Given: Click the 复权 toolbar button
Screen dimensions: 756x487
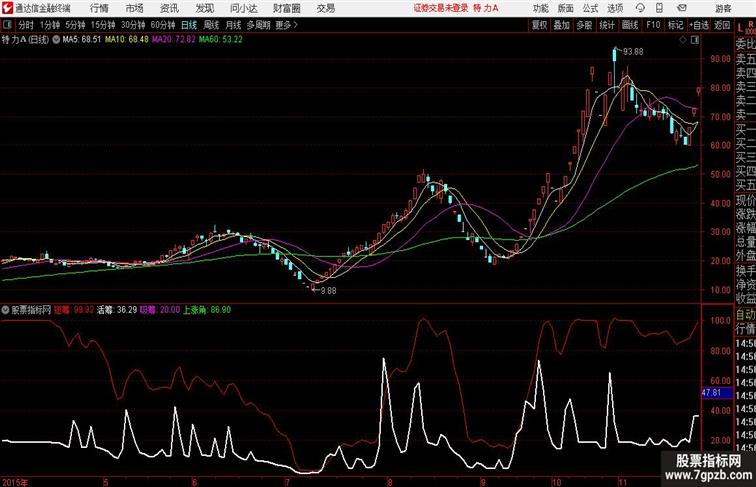Looking at the screenshot, I should (x=539, y=25).
